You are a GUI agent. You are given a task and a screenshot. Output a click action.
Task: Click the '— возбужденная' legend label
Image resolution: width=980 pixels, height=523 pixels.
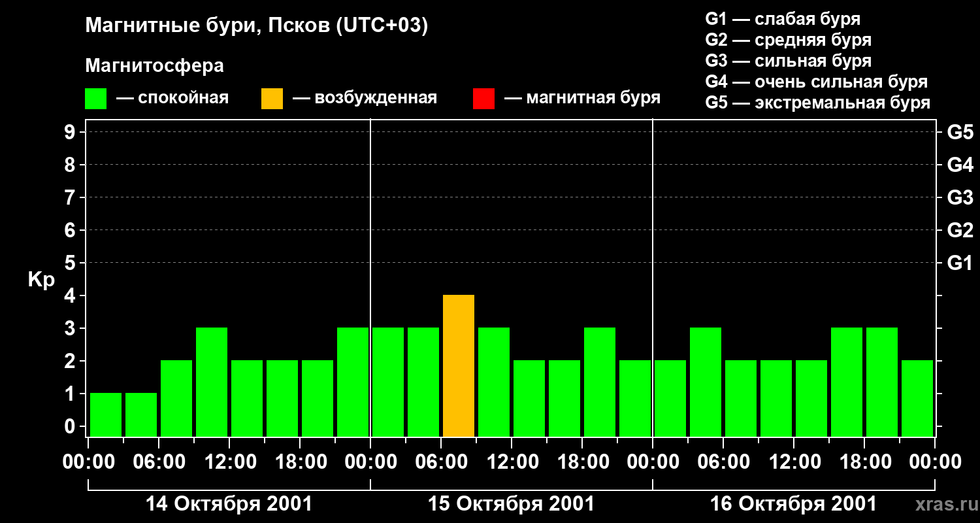tap(365, 99)
